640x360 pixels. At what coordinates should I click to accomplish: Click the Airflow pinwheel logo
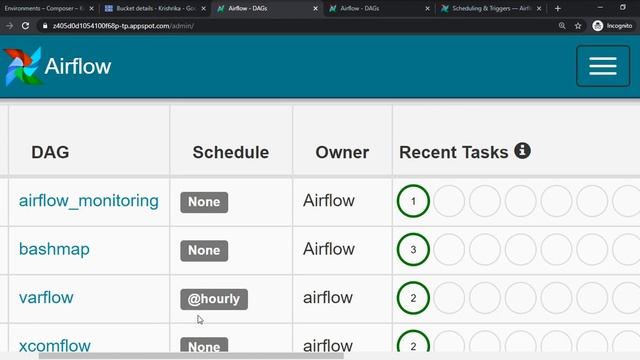coord(24,66)
